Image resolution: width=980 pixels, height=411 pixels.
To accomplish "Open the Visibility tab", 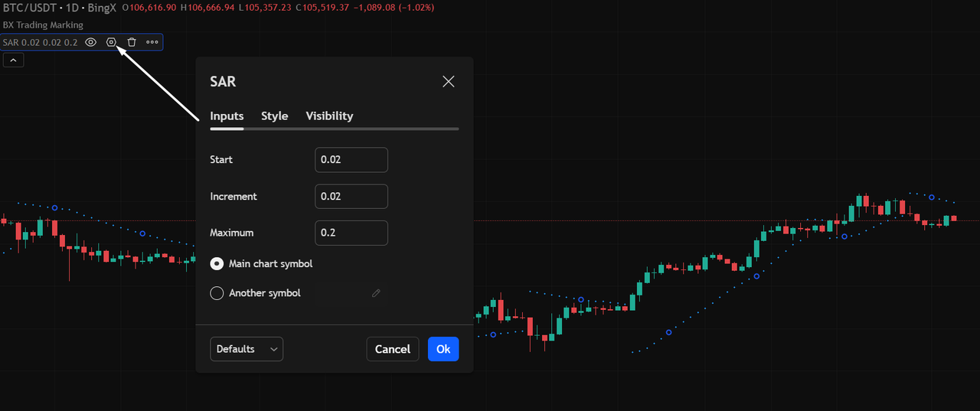I will tap(329, 116).
